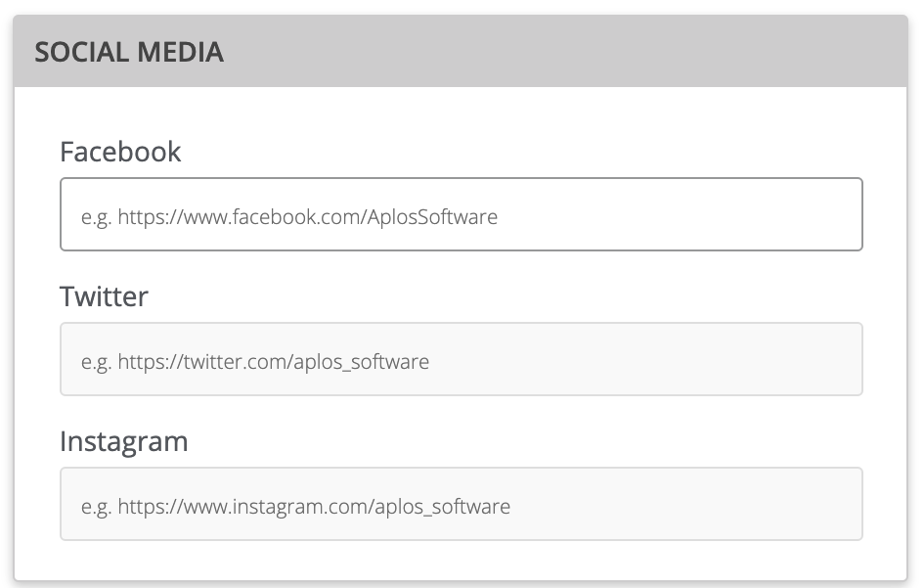
Task: Click the Instagram field label
Action: [x=124, y=442]
